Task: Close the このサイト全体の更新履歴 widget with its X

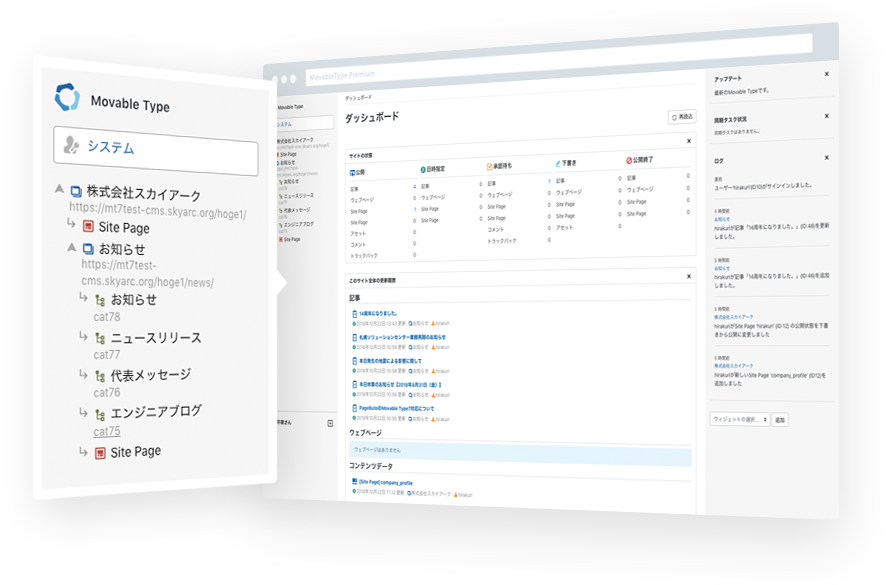Action: 689,277
